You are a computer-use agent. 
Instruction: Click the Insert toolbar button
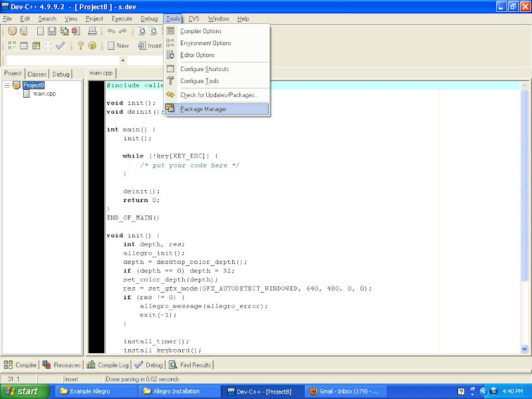pyautogui.click(x=150, y=45)
